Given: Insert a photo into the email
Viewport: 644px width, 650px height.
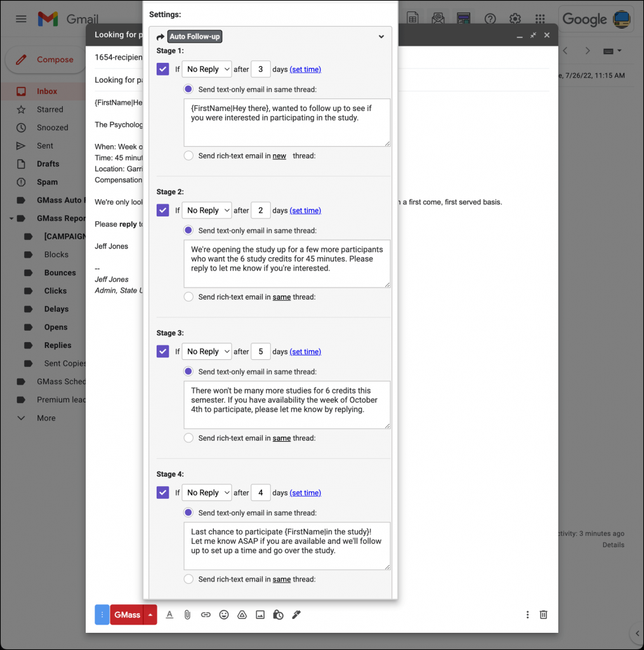Looking at the screenshot, I should coord(260,614).
